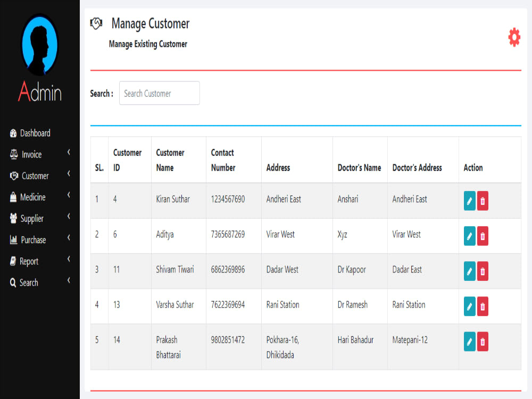
Task: Open the Dashboard menu item
Action: point(35,134)
